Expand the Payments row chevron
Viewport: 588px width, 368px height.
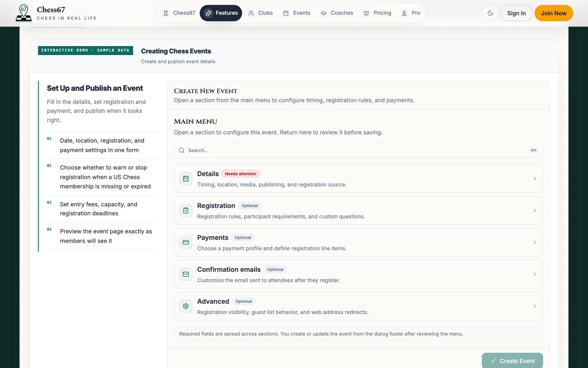535,242
